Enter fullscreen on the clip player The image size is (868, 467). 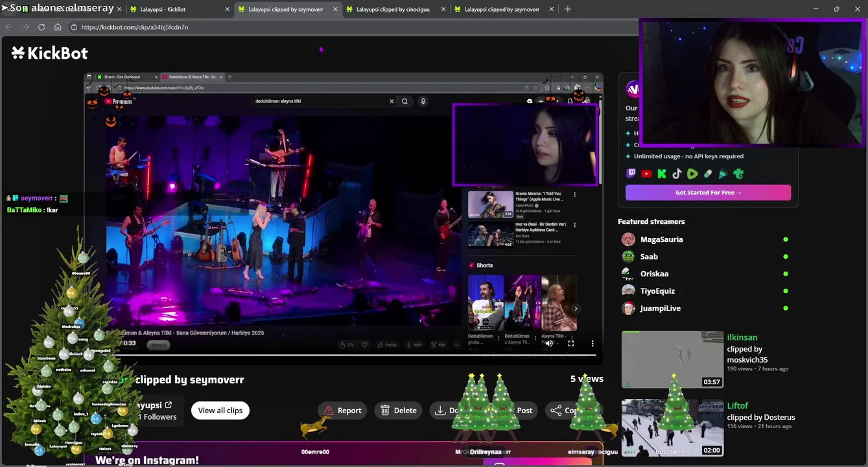coord(570,344)
